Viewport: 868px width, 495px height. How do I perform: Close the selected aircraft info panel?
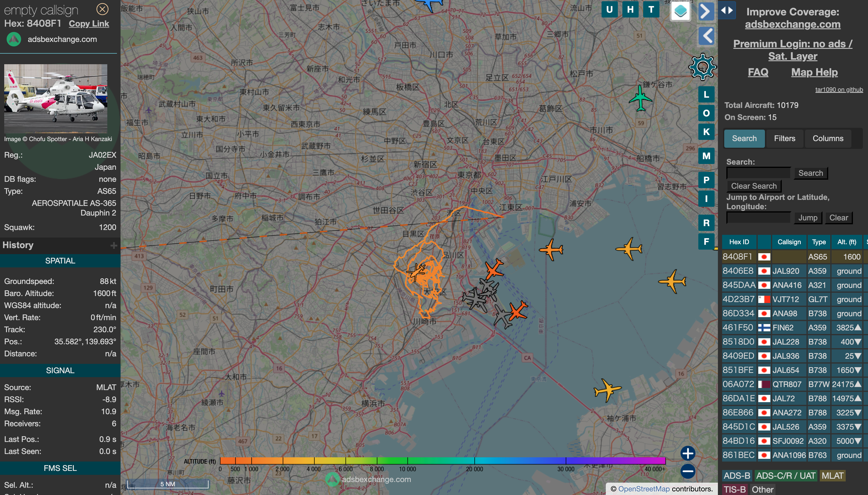(x=102, y=9)
